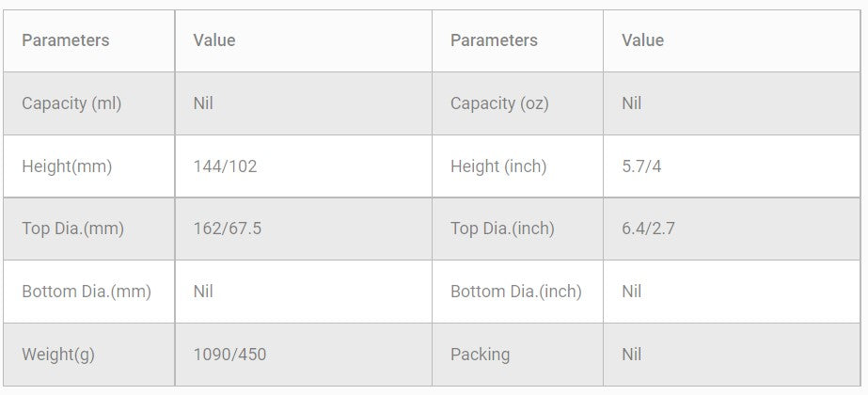Select the Nil value for Capacity (ml)
This screenshot has width=868, height=395.
203,103
